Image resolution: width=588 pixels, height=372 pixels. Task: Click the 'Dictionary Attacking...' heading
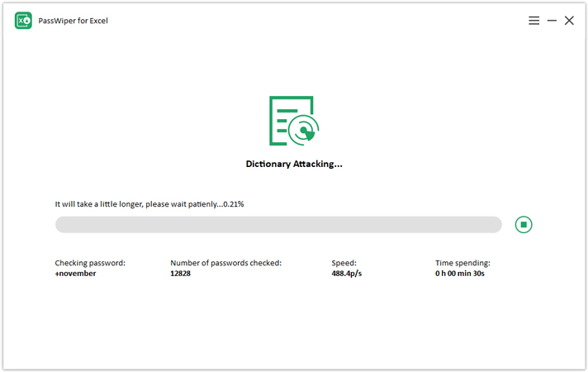tap(294, 164)
